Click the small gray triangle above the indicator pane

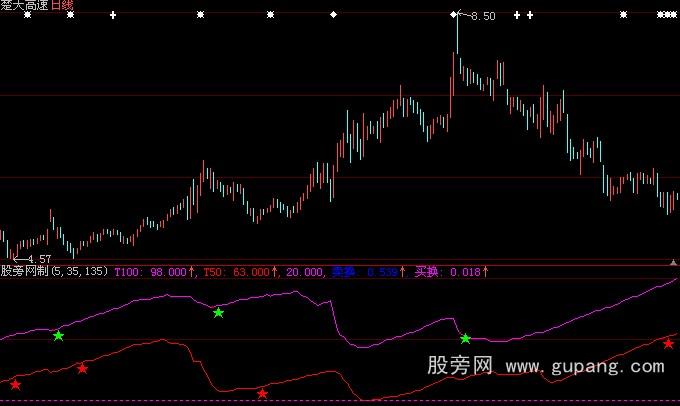tap(673, 262)
